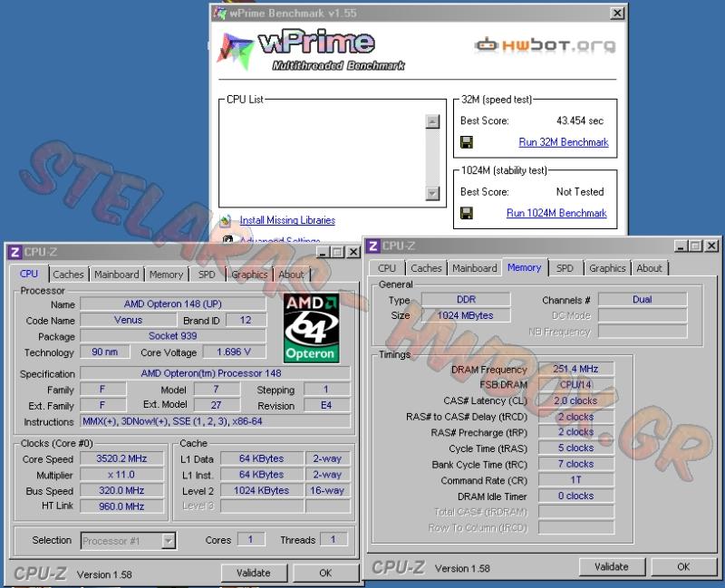Click Channels # value 'Dual'

pyautogui.click(x=643, y=299)
